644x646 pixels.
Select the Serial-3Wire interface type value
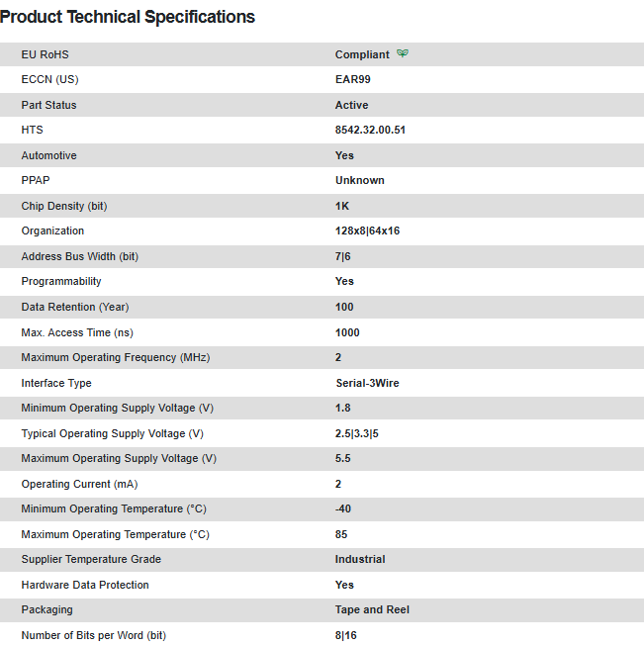[x=367, y=383]
